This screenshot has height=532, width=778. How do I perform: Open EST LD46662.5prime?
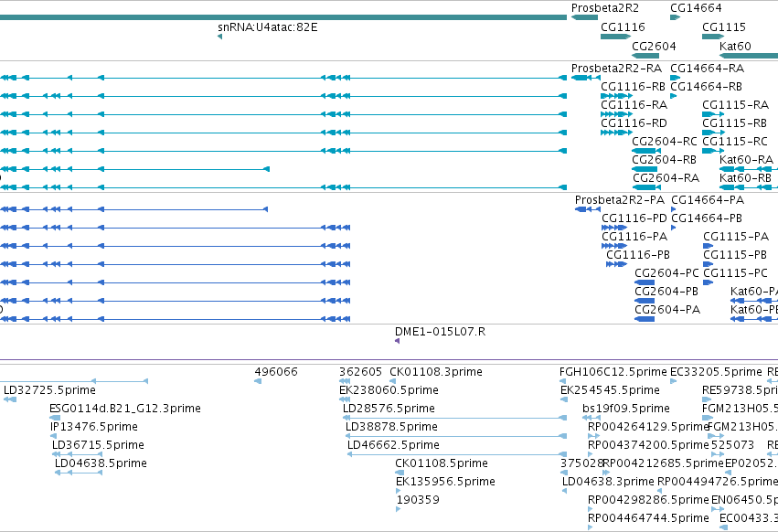(457, 454)
